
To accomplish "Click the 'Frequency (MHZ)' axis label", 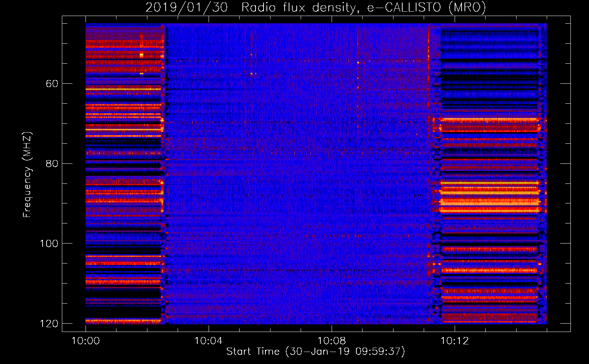I will pyautogui.click(x=27, y=175).
